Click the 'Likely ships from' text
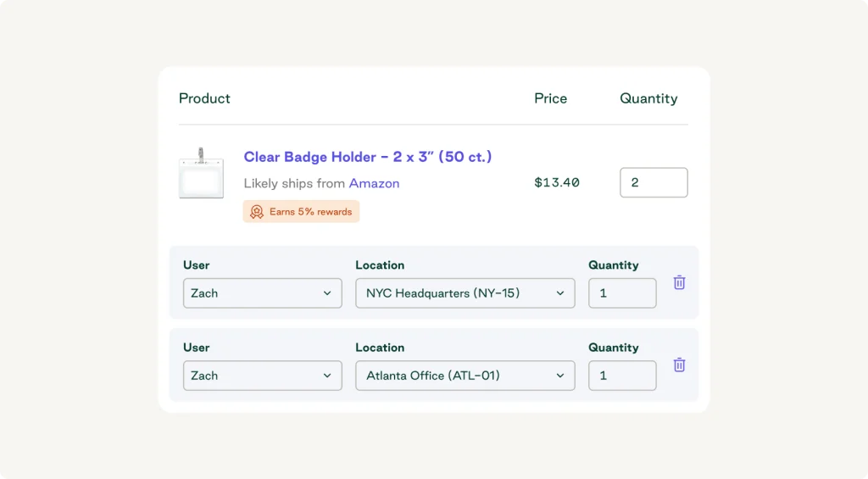This screenshot has width=868, height=479. click(294, 183)
